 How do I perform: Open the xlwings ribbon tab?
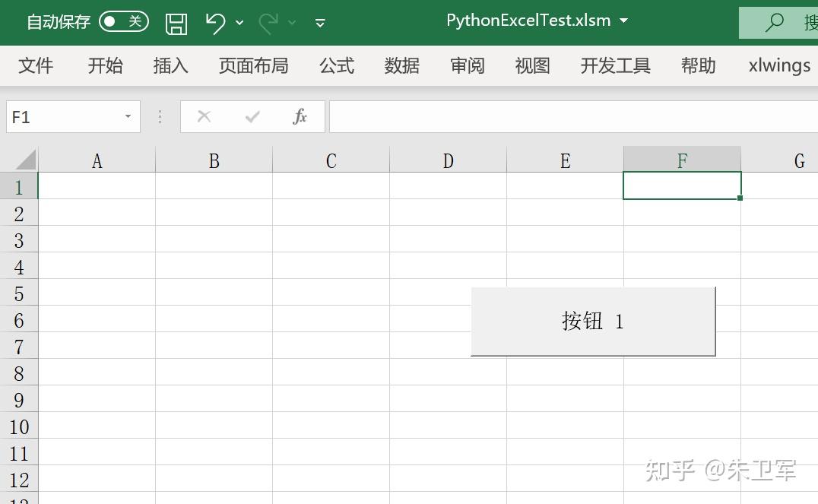(x=778, y=66)
